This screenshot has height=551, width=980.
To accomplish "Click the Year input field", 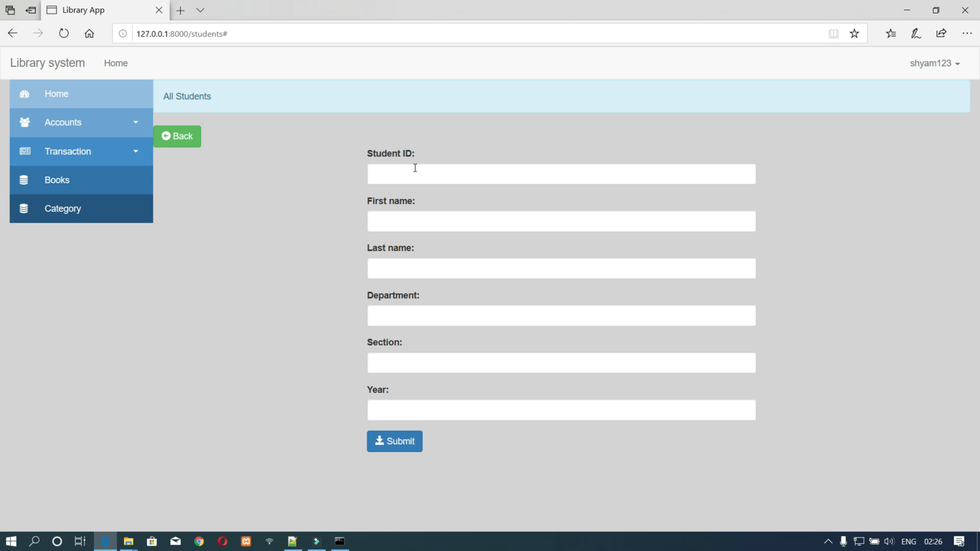I will [561, 410].
